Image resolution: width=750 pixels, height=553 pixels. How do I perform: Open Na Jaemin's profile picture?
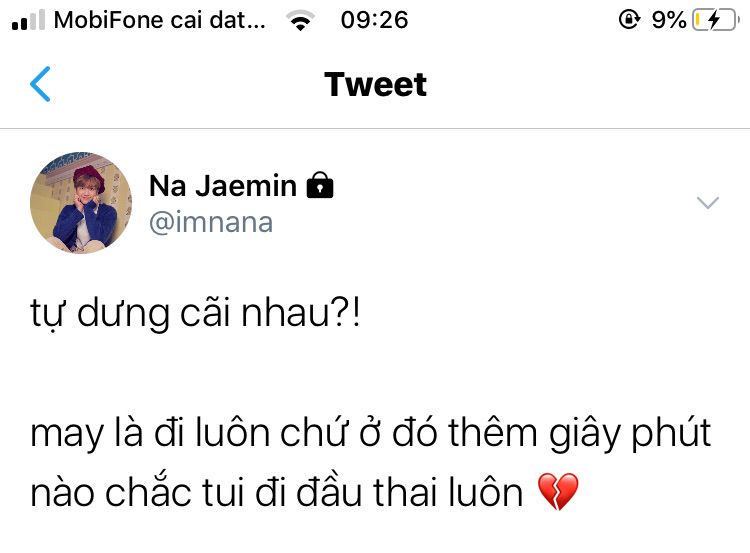[81, 203]
